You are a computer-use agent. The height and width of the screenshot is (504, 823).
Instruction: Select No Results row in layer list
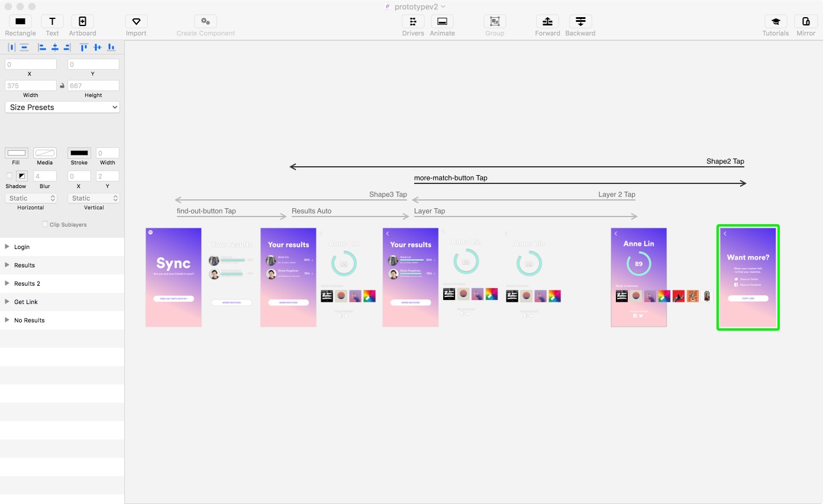tap(62, 320)
